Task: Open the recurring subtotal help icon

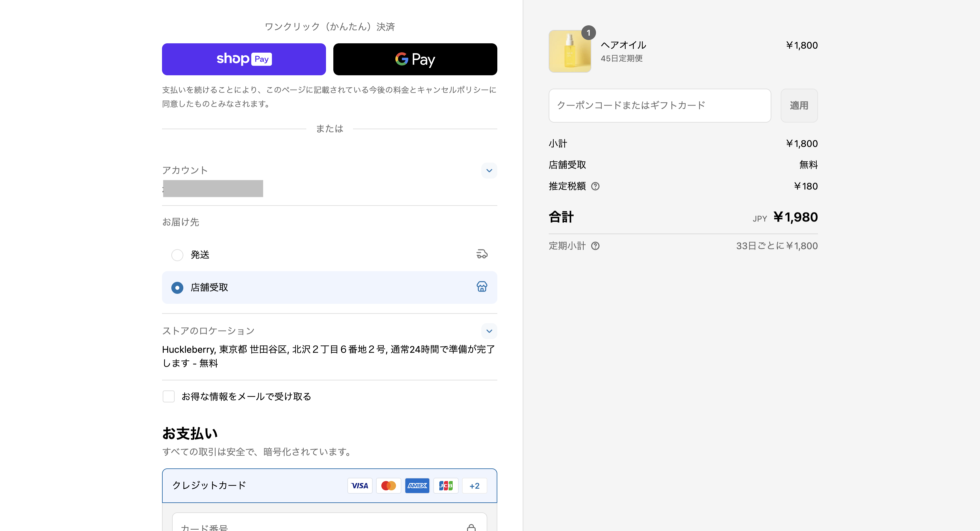Action: click(x=595, y=246)
